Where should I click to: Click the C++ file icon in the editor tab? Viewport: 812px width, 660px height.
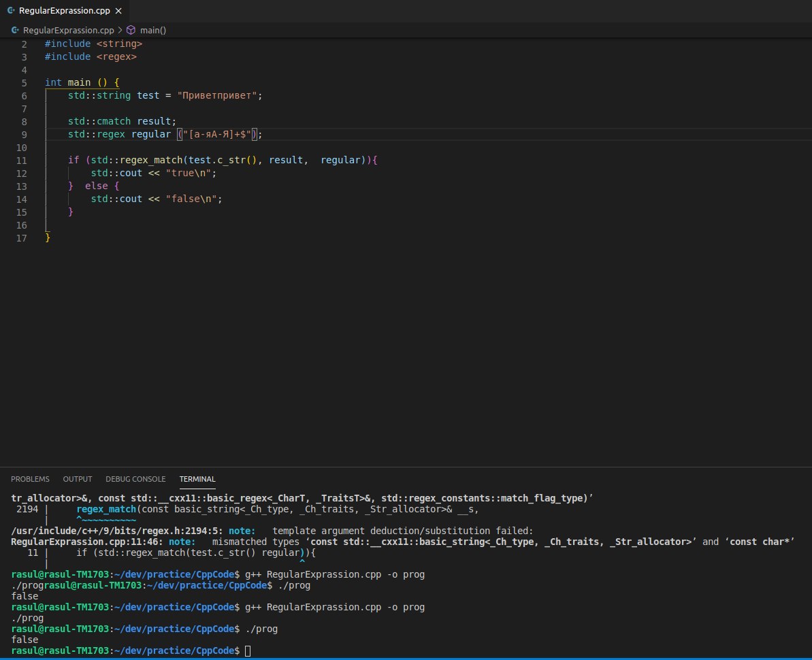coord(12,12)
